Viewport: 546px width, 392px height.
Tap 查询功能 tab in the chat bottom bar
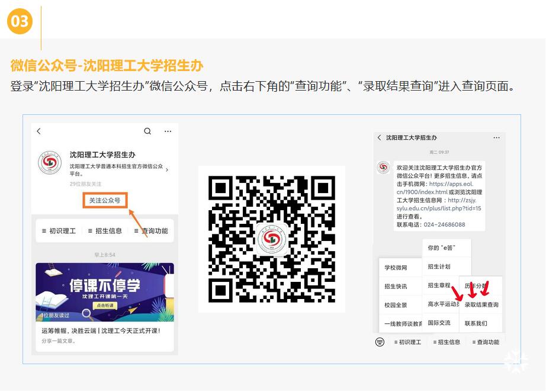coord(486,342)
